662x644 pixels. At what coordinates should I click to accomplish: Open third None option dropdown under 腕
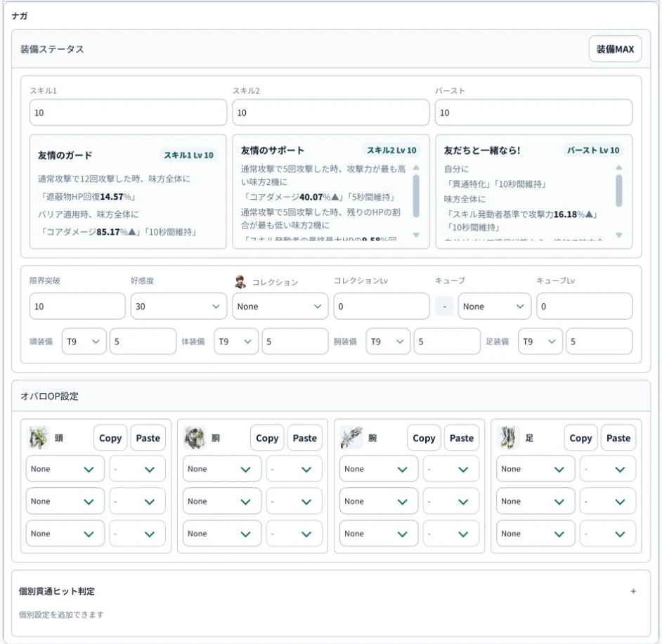pos(379,534)
